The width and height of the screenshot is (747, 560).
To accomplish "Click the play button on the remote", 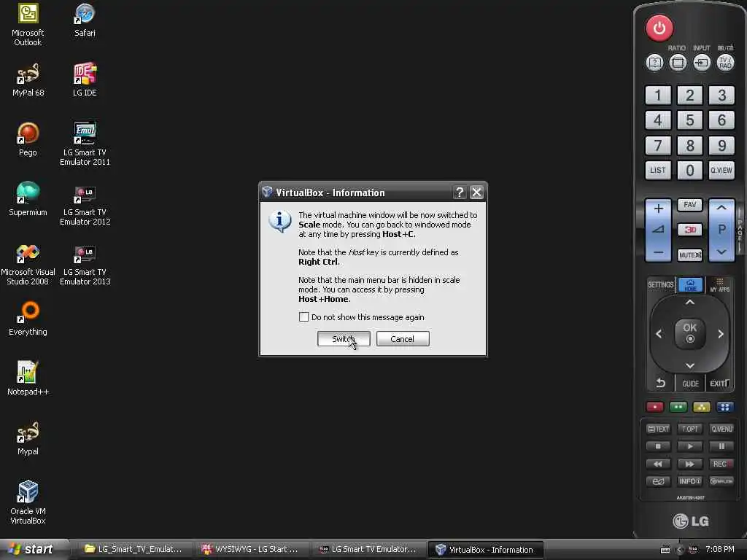I will point(690,446).
